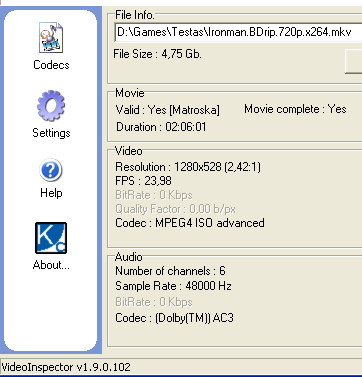Viewport: 362px width, 377px height.
Task: Click the Valid : Yes [Matroska] line
Action: (168, 110)
